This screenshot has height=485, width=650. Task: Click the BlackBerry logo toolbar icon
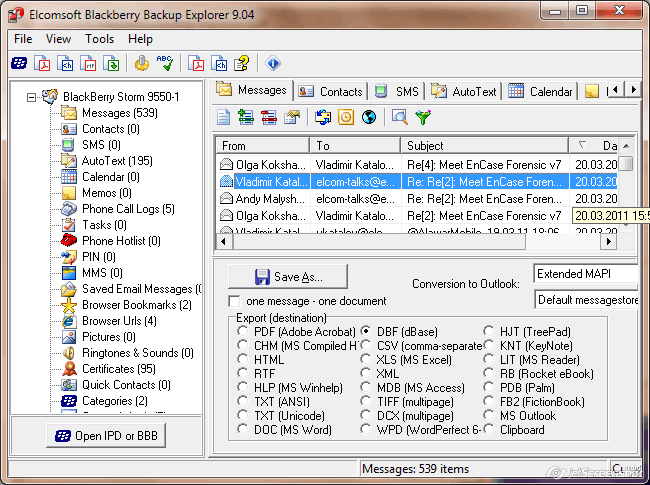(19, 63)
